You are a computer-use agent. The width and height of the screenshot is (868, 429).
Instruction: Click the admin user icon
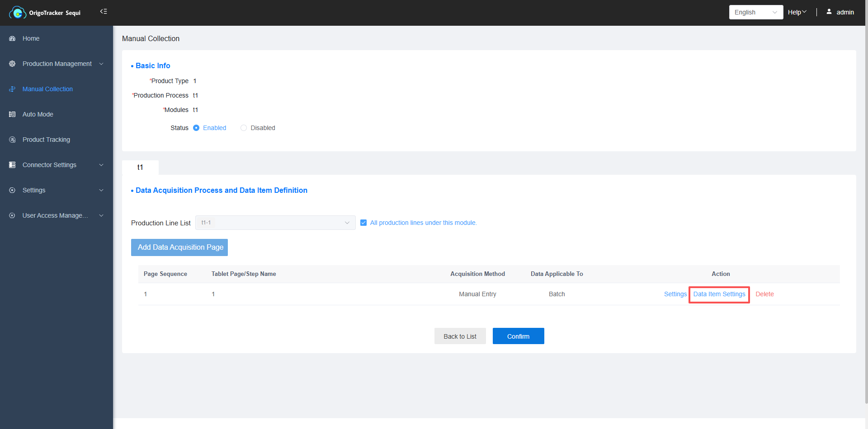tap(829, 12)
